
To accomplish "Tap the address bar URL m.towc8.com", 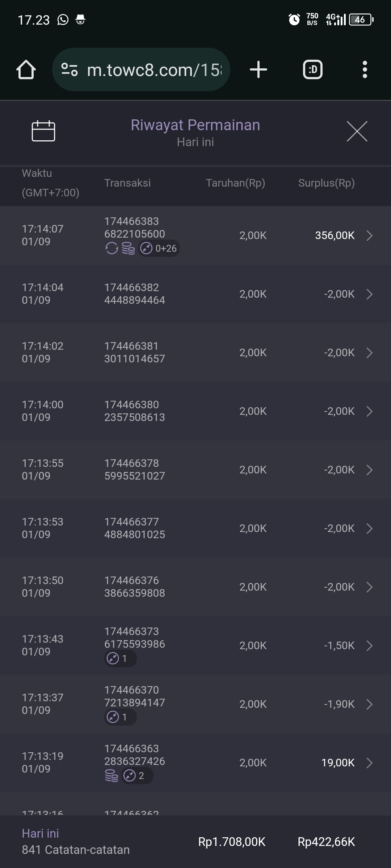I will 154,70.
